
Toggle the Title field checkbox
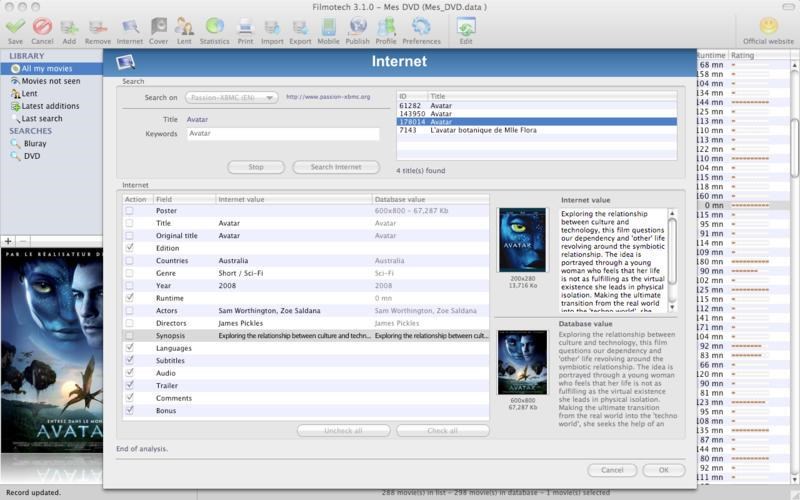[x=130, y=223]
